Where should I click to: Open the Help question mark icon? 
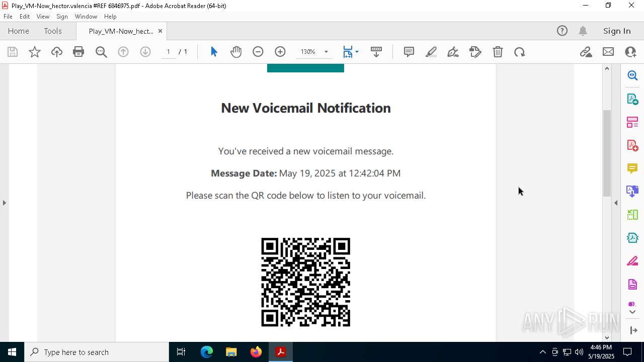click(562, 31)
